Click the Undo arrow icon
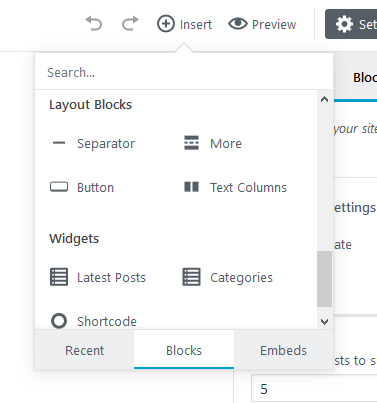This screenshot has width=377, height=403. (x=94, y=24)
